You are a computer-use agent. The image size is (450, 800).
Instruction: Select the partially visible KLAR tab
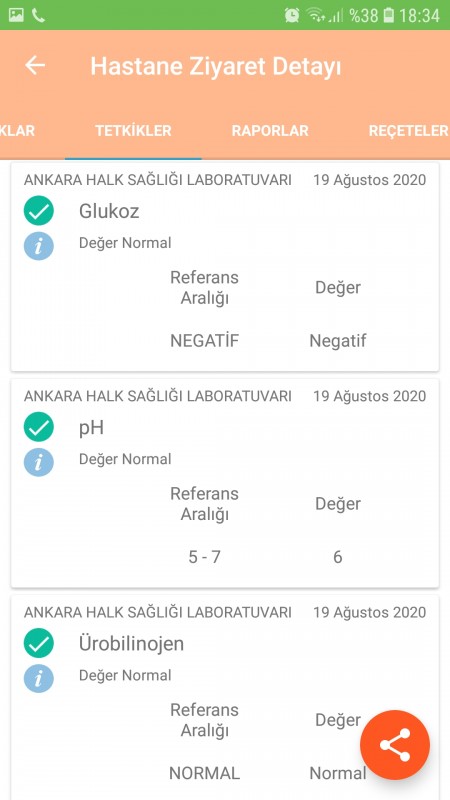[17, 131]
